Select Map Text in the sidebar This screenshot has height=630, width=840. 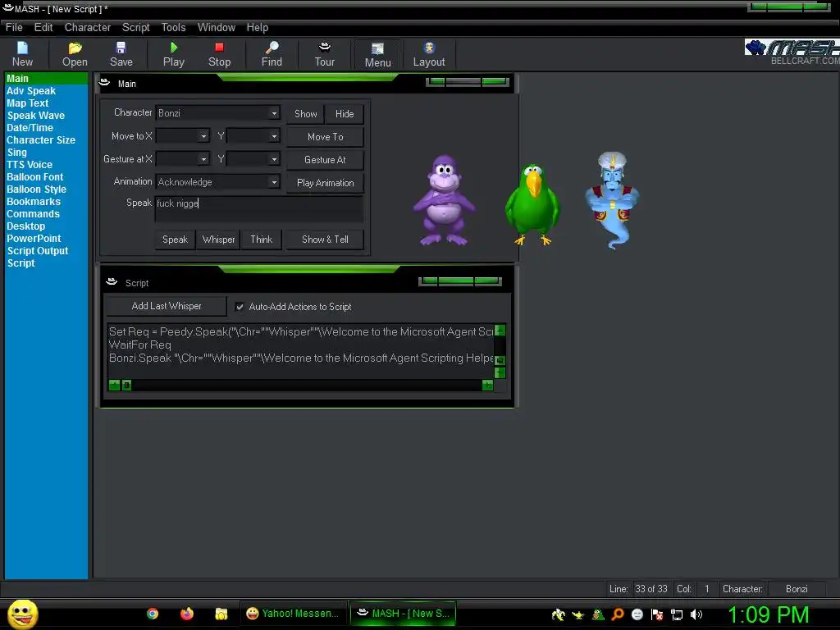tap(27, 103)
